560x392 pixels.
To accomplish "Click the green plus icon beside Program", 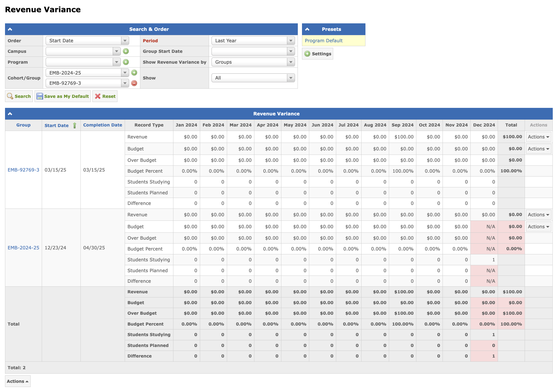I will 126,62.
